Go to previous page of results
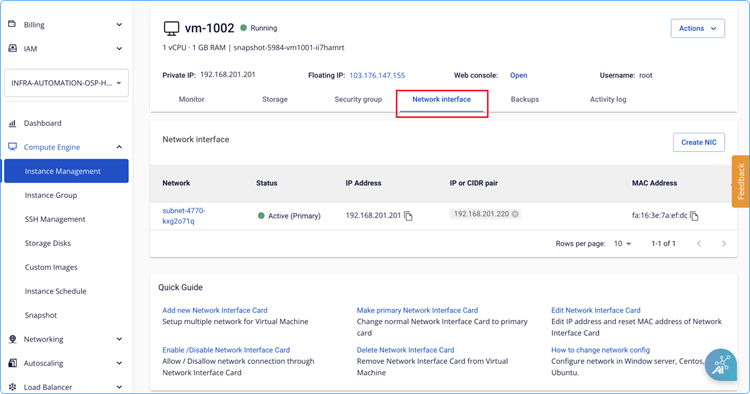This screenshot has height=394, width=750. (699, 243)
